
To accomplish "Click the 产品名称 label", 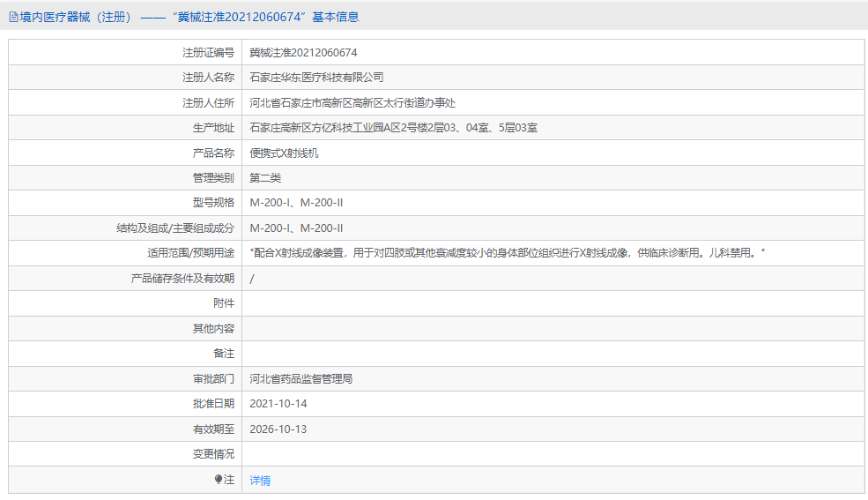I will [213, 153].
